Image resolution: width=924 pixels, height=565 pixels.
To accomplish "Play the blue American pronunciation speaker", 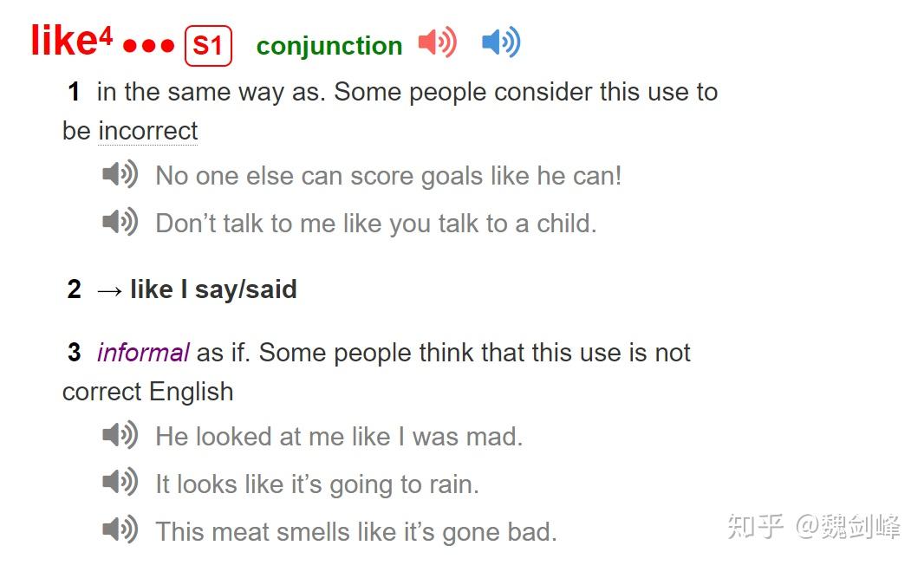I will [500, 42].
